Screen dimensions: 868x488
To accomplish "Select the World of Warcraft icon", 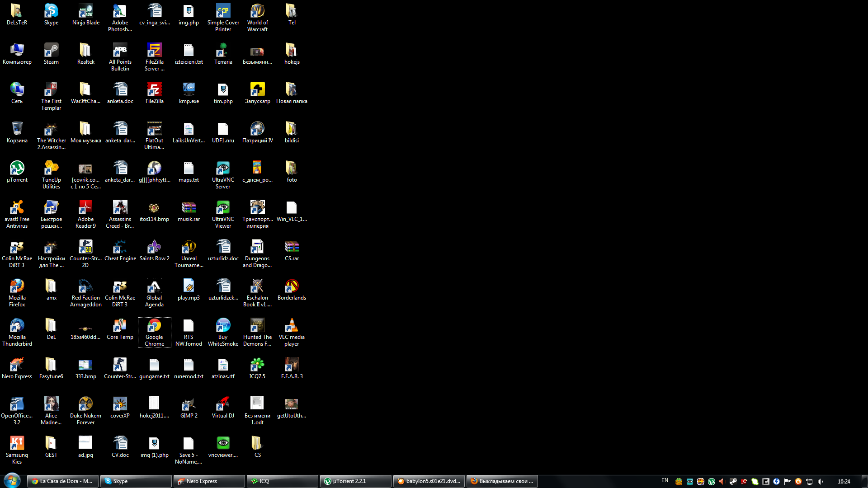I will pos(257,18).
